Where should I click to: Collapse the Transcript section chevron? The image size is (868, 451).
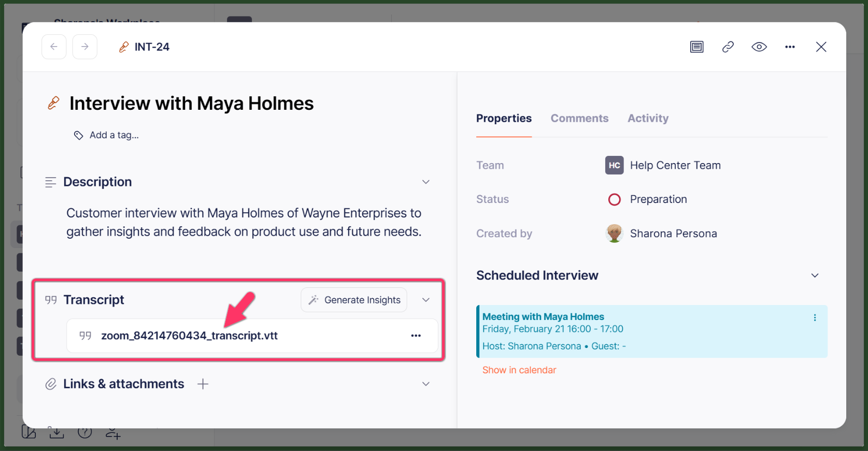click(x=426, y=300)
